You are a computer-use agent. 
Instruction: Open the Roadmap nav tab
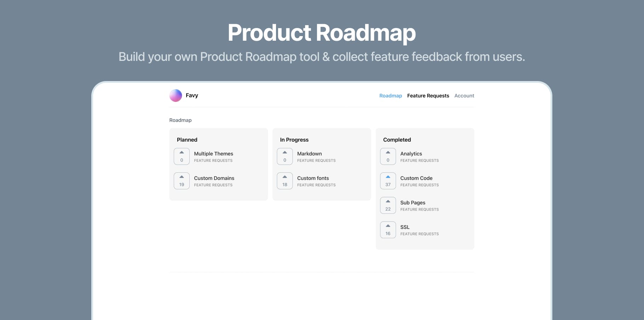391,96
